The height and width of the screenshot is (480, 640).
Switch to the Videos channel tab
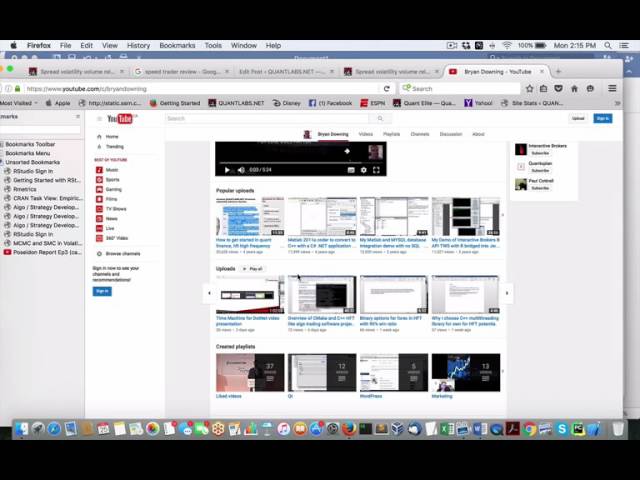point(365,134)
